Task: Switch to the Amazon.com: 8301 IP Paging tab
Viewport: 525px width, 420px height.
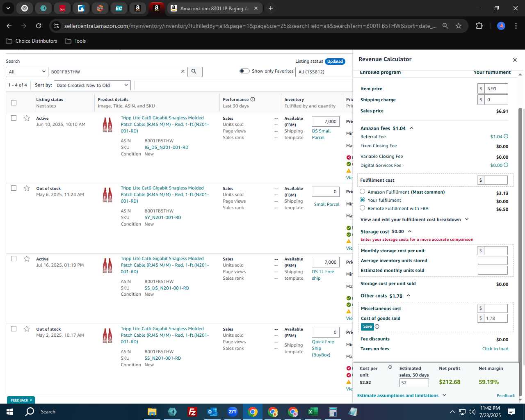Action: pos(215,8)
